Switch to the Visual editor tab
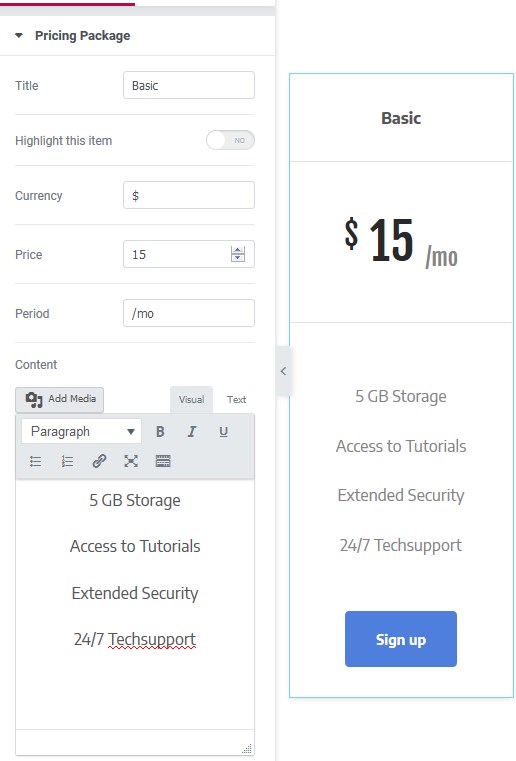Screen dimensions: 516x761 click(x=191, y=399)
